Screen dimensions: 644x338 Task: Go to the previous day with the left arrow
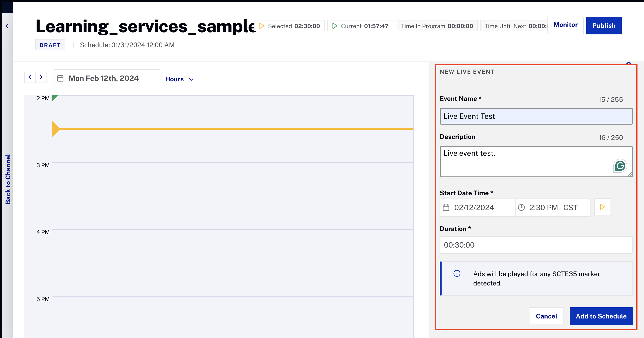pyautogui.click(x=30, y=77)
